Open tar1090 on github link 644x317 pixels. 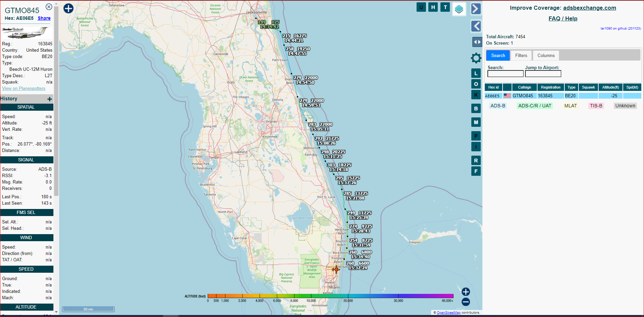click(620, 29)
